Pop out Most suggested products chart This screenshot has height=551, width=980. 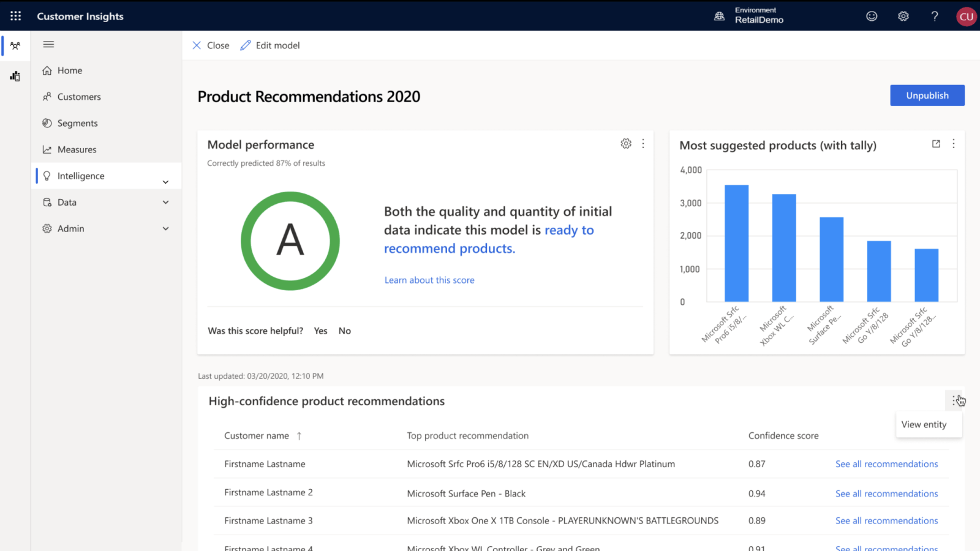coord(936,144)
